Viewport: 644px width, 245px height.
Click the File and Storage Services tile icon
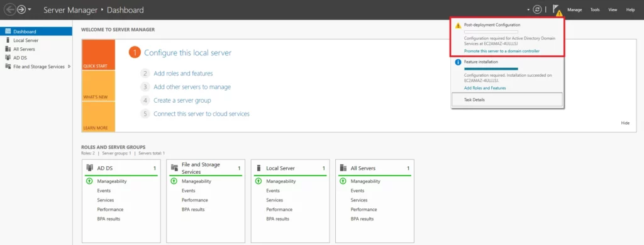(174, 168)
